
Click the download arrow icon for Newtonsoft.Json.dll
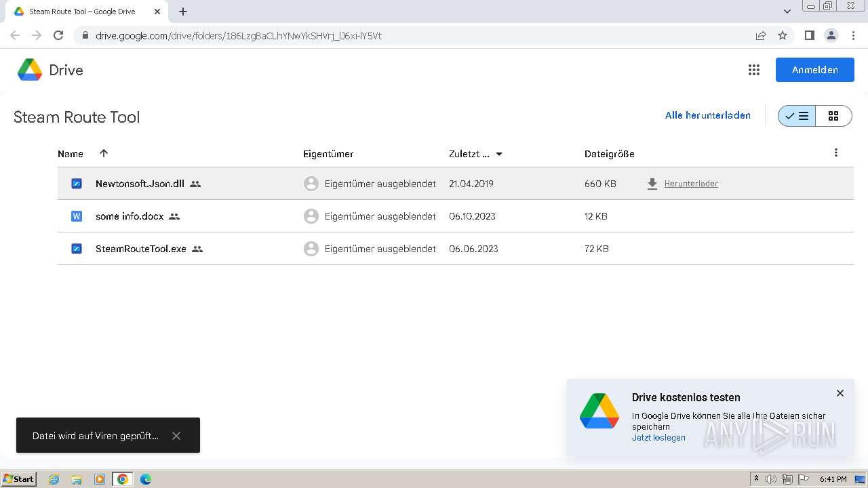652,184
